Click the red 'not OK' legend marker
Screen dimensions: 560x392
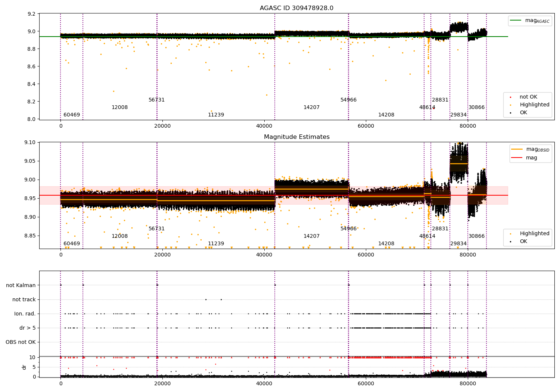click(510, 97)
